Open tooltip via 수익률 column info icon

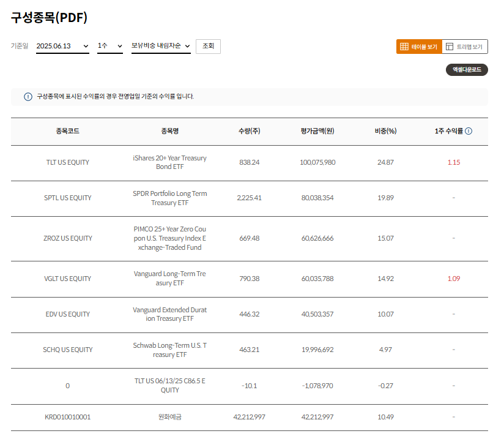tap(469, 130)
